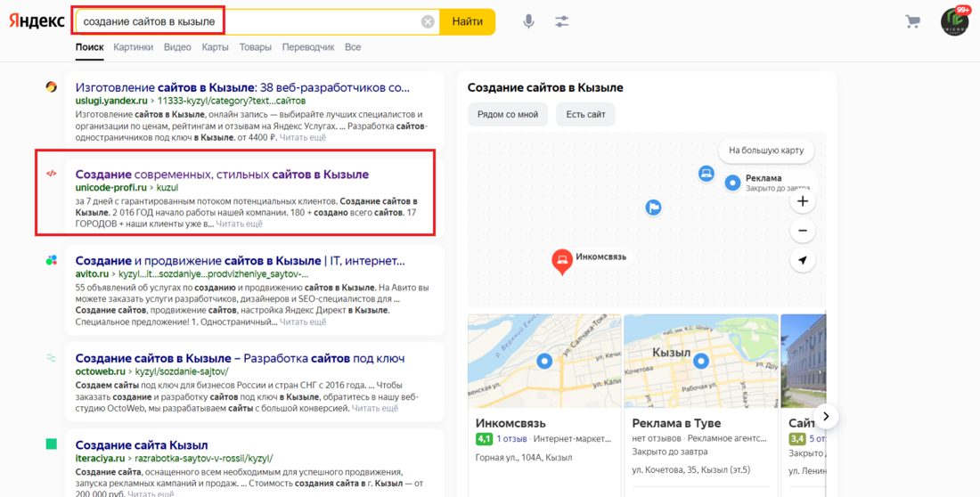Expand Читать ещё in unicode-profi result
The height and width of the screenshot is (497, 980).
tap(240, 224)
